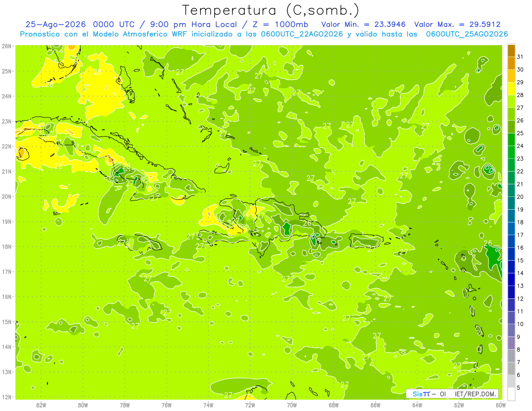Click "Valor Max. = 29.5912" text

click(457, 24)
